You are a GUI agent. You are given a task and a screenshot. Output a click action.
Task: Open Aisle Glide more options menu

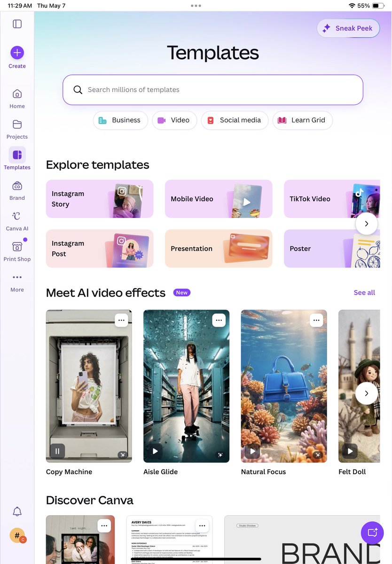[219, 320]
